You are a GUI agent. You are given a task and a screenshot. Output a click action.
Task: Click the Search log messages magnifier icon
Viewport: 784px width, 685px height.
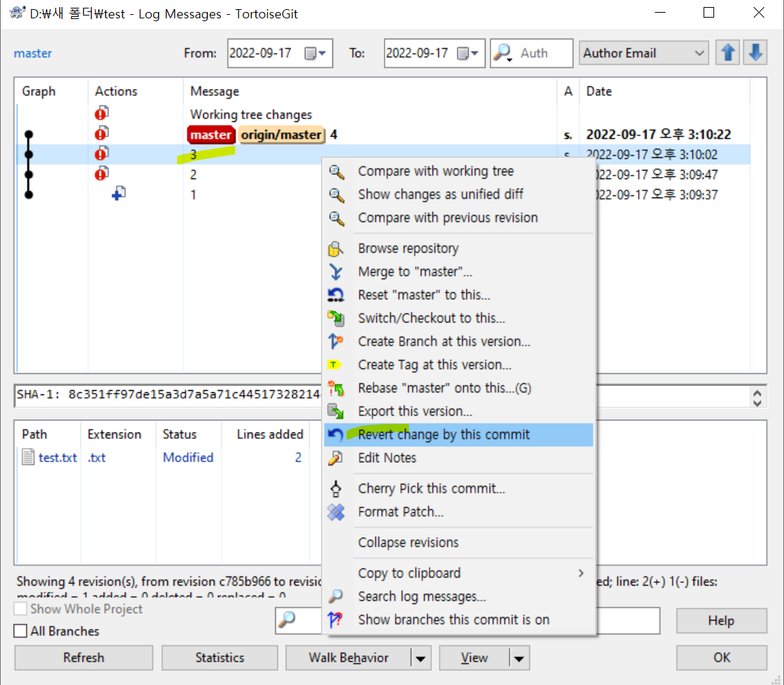(x=336, y=597)
